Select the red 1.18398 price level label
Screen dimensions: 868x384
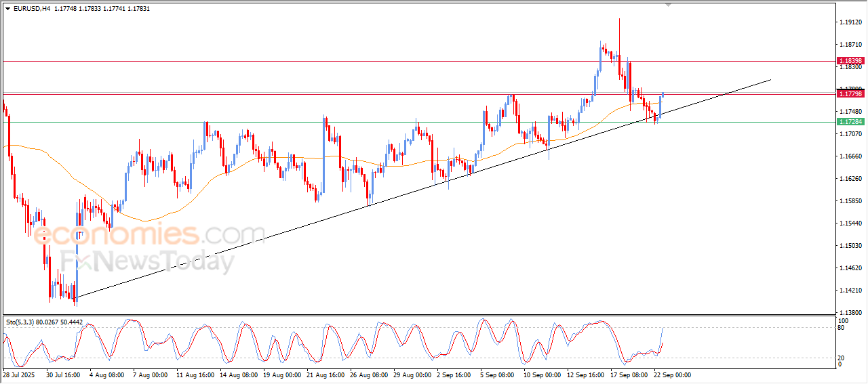[x=850, y=61]
